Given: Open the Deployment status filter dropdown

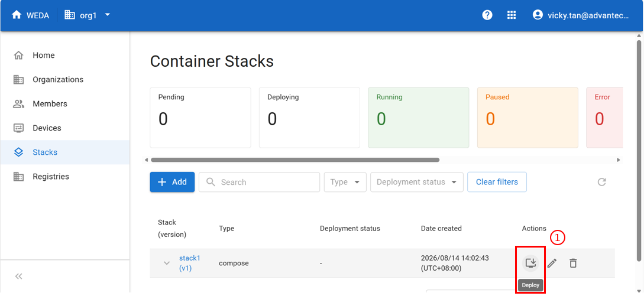Looking at the screenshot, I should click(417, 182).
